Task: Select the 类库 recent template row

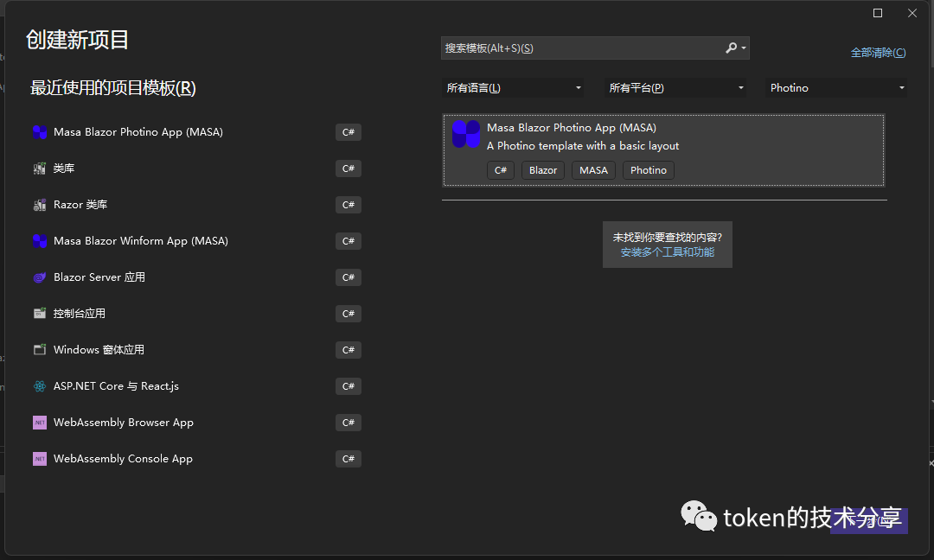Action: point(196,169)
